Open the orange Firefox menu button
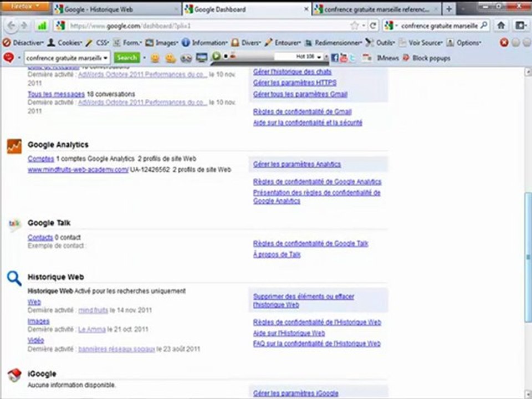Viewport: 532px width, 399px height. tap(25, 7)
